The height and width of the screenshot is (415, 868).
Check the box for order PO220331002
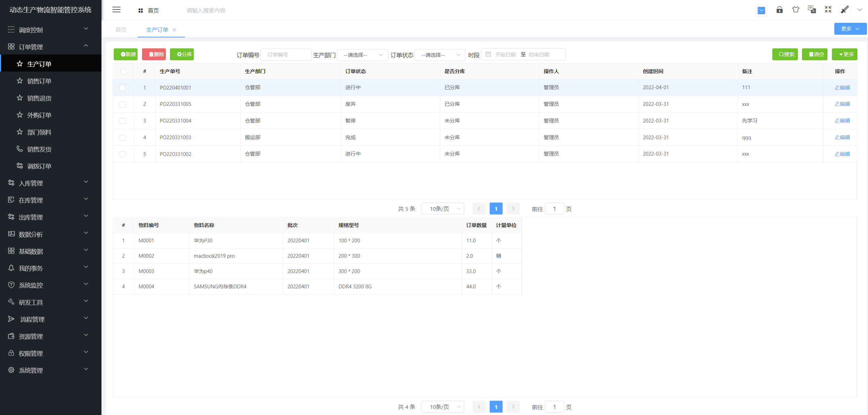123,154
